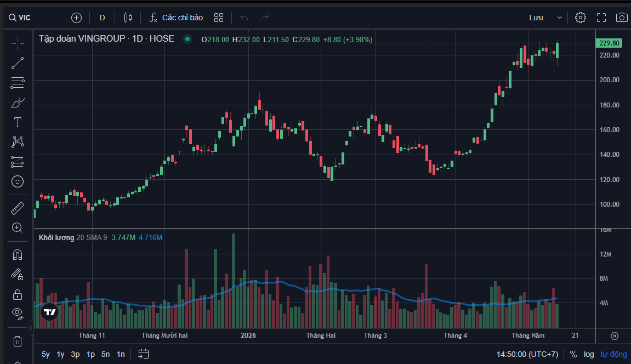Select the brush drawing tool

click(18, 103)
